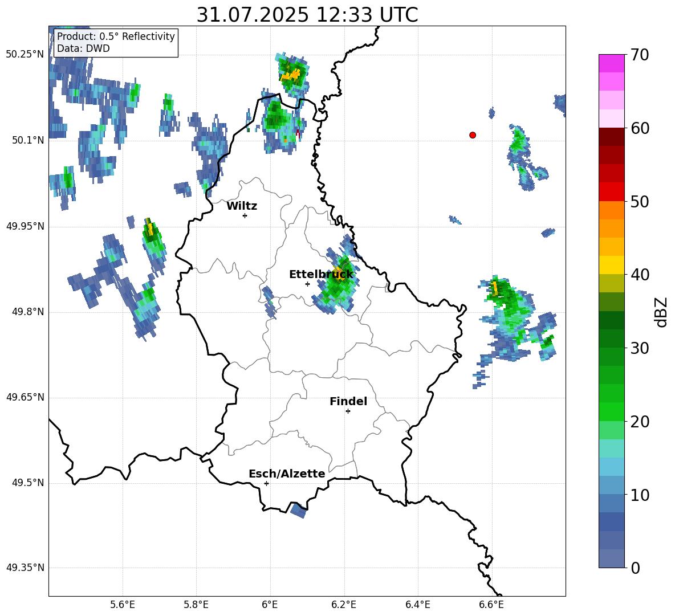This screenshot has height=616, width=675.
Task: Click the latitude label 50.25°N
Action: (x=25, y=55)
